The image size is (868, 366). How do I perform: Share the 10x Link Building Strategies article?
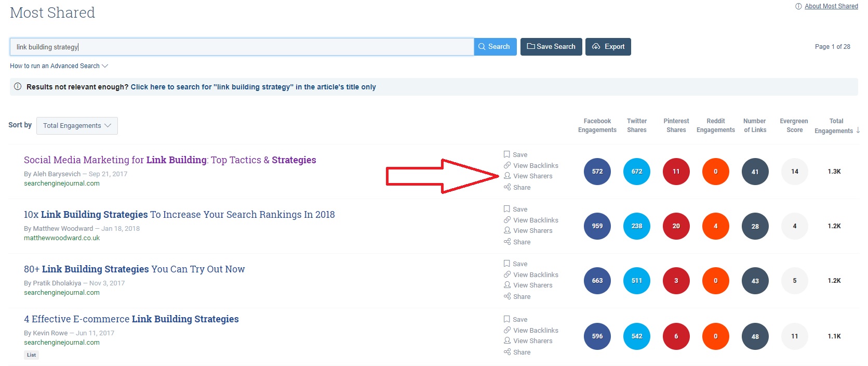[517, 242]
